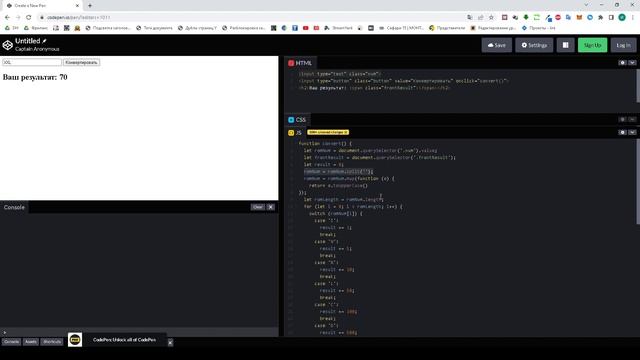
Task: Close the Console panel with X
Action: click(271, 207)
